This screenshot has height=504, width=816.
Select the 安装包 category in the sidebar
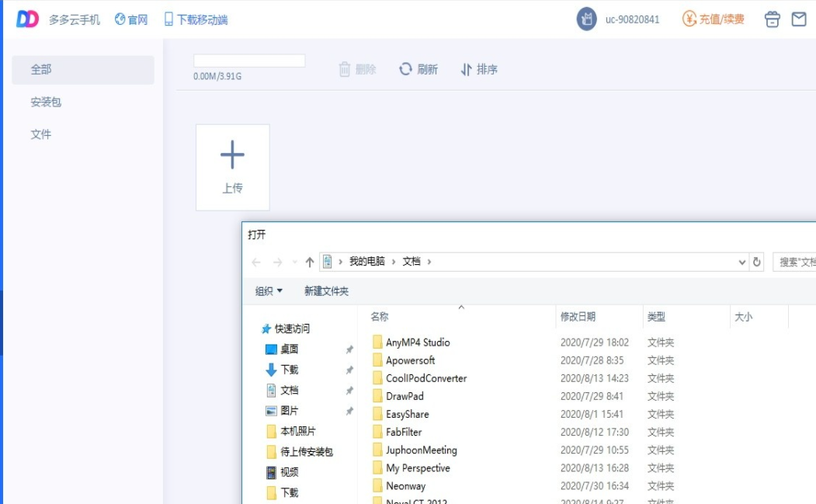coord(46,102)
